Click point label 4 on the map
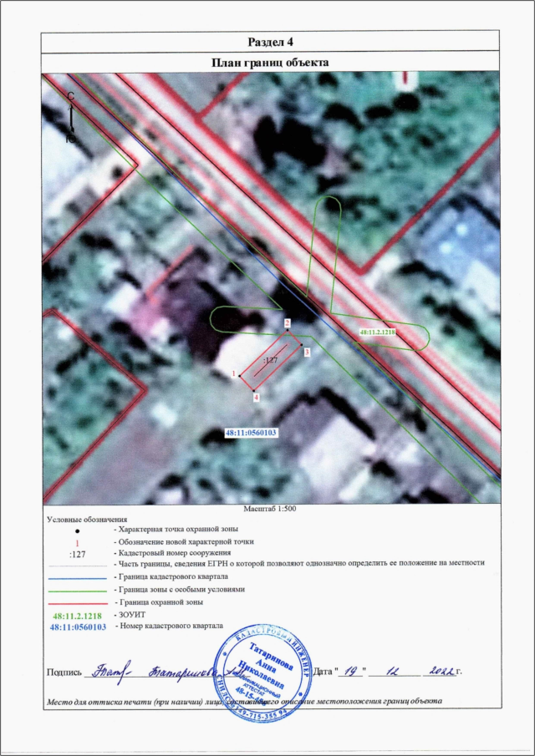This screenshot has width=535, height=756. tap(256, 398)
